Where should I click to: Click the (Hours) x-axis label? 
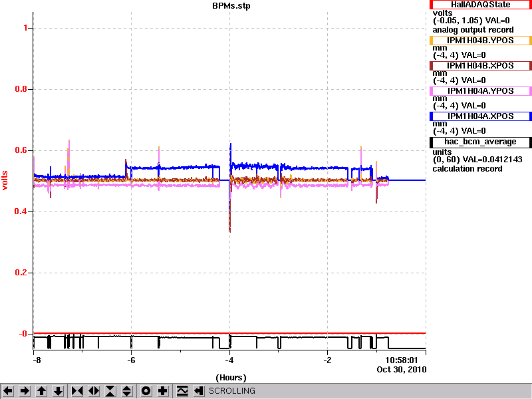[231, 377]
